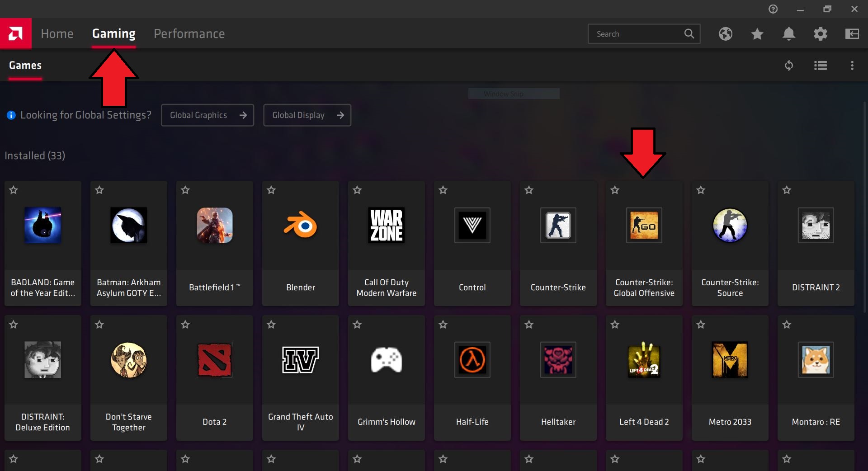The image size is (868, 471).
Task: Click the help question mark icon
Action: click(x=773, y=9)
